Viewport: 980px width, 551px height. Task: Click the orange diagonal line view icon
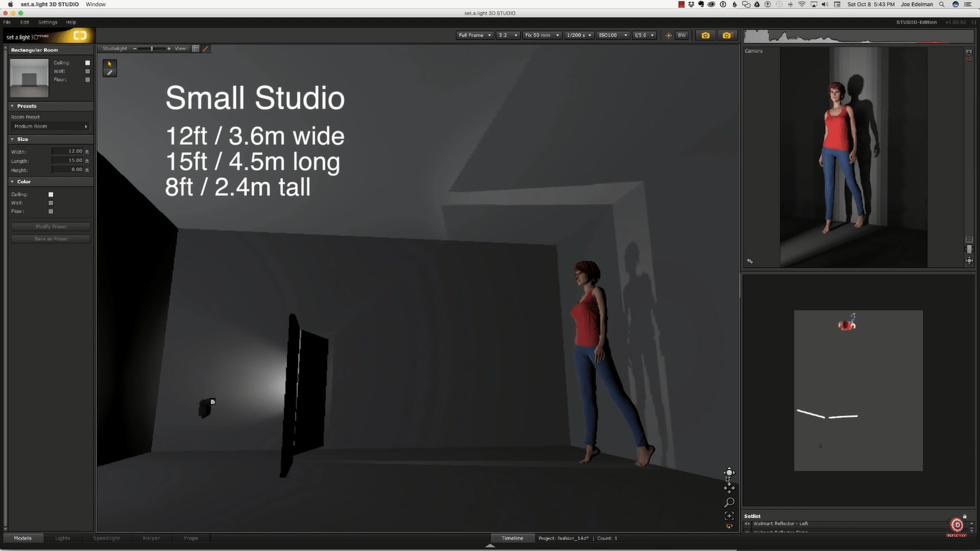(206, 49)
